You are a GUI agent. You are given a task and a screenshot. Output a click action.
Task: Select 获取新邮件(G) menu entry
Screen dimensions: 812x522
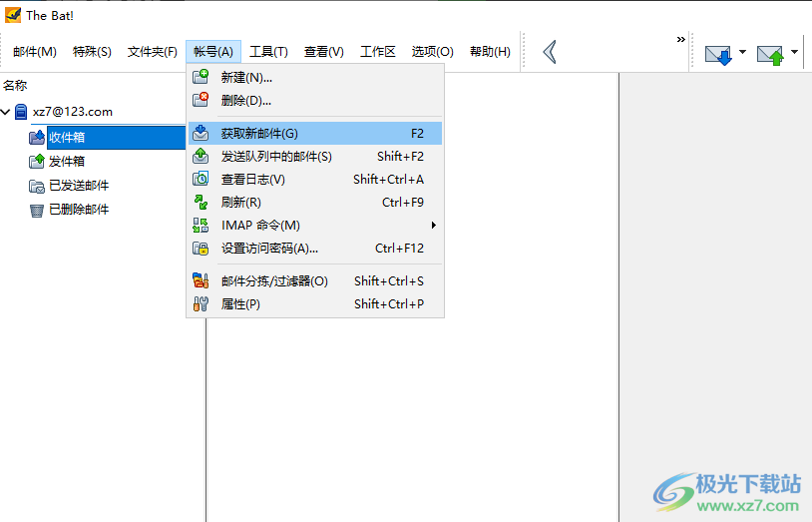315,133
